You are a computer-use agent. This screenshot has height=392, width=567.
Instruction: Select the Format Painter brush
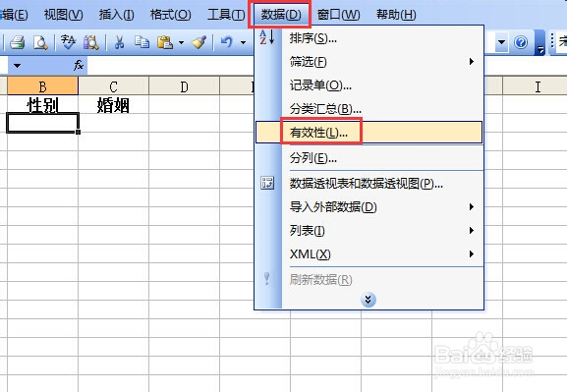point(198,42)
